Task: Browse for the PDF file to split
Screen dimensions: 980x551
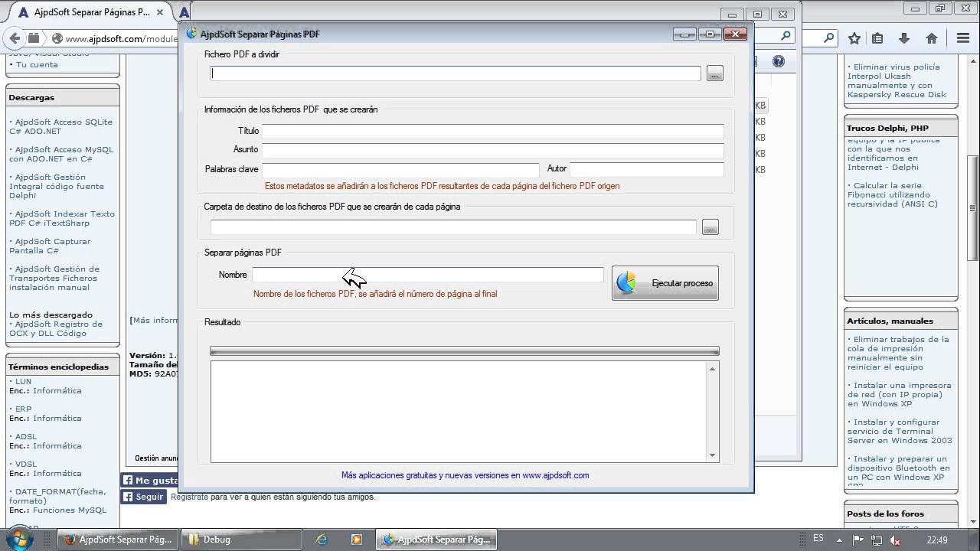Action: click(714, 73)
